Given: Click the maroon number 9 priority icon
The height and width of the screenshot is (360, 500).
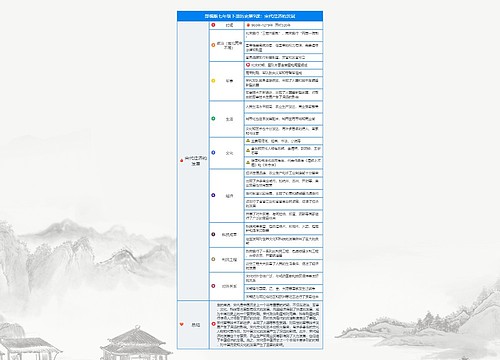Looking at the screenshot, I should tap(213, 286).
